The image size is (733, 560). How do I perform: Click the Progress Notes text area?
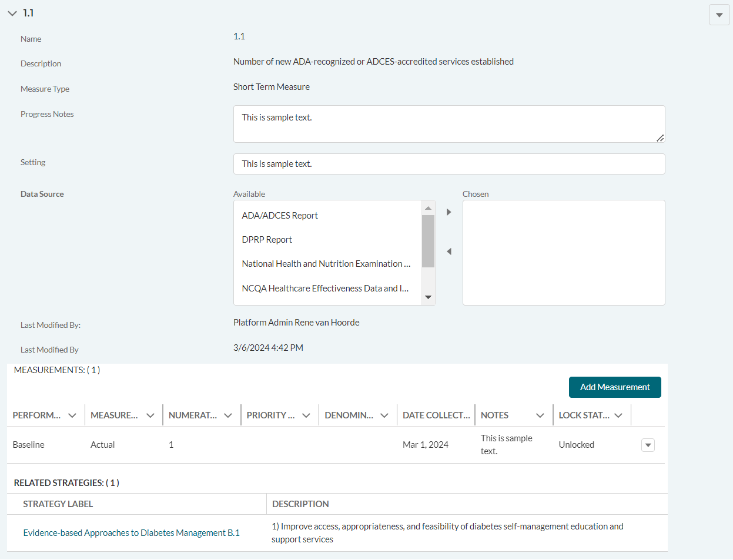click(449, 124)
